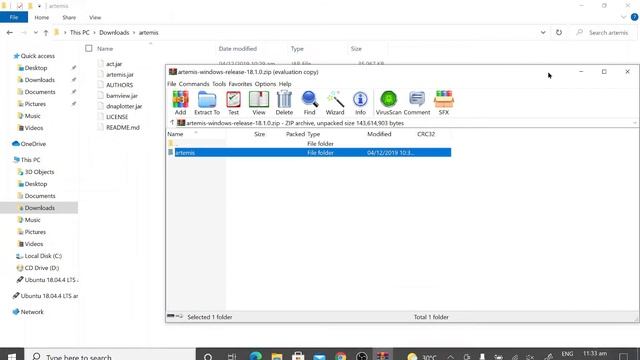This screenshot has height=360, width=640.
Task: Launch the Wizard wand tool
Action: pyautogui.click(x=335, y=103)
